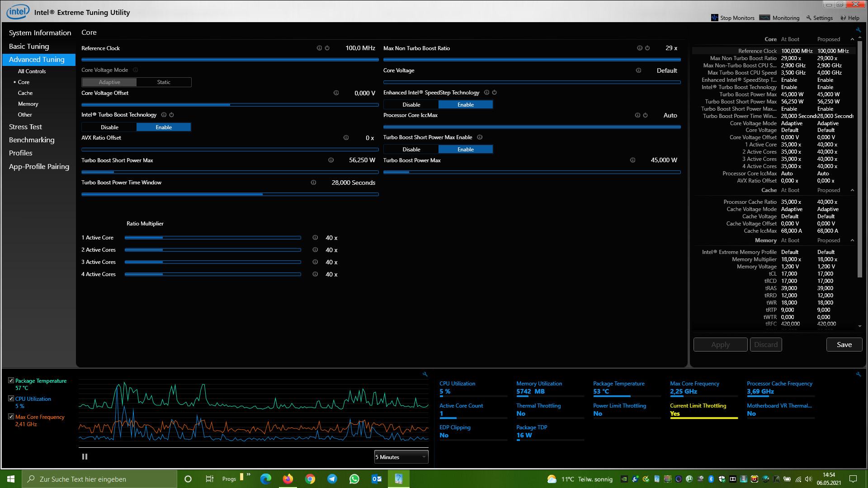Open Monitoring from the top bar
Screen dimensions: 868x488
(x=779, y=18)
